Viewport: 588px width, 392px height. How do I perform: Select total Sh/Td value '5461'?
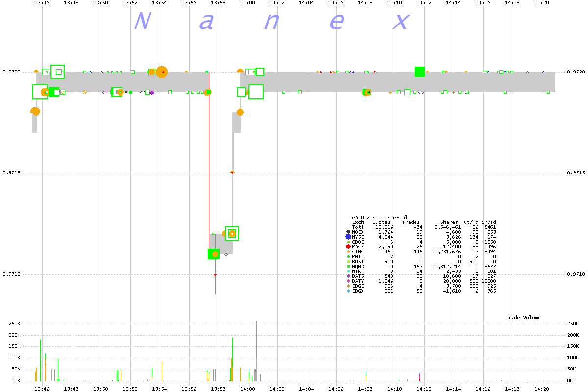tap(490, 227)
